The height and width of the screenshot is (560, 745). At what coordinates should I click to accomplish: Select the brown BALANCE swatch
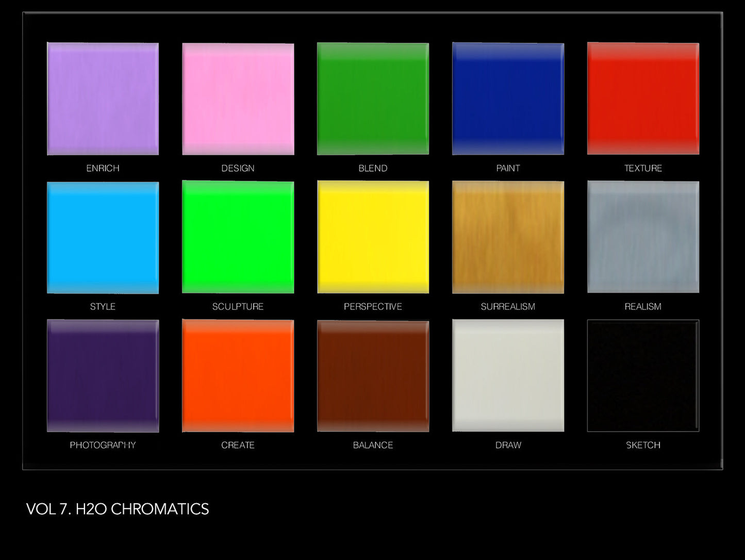(373, 375)
